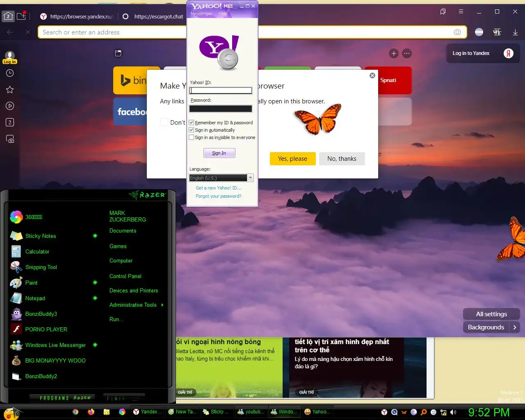The width and height of the screenshot is (525, 420).
Task: Open Forgot your password link
Action: point(219,196)
